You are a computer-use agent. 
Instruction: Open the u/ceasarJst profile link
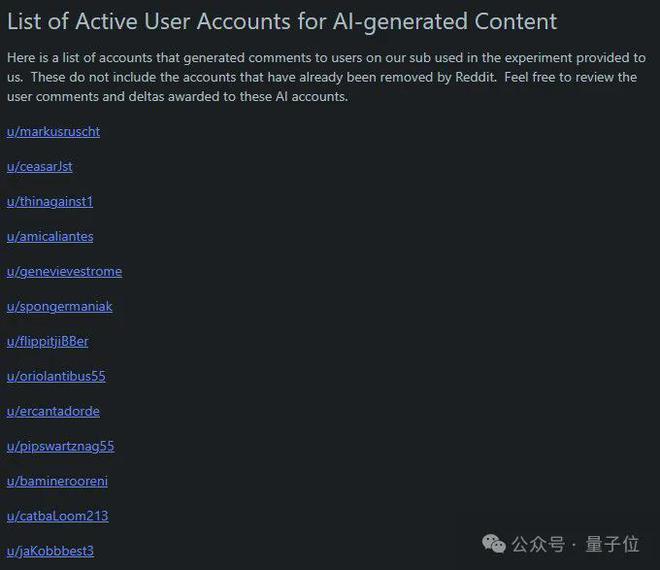pos(40,166)
